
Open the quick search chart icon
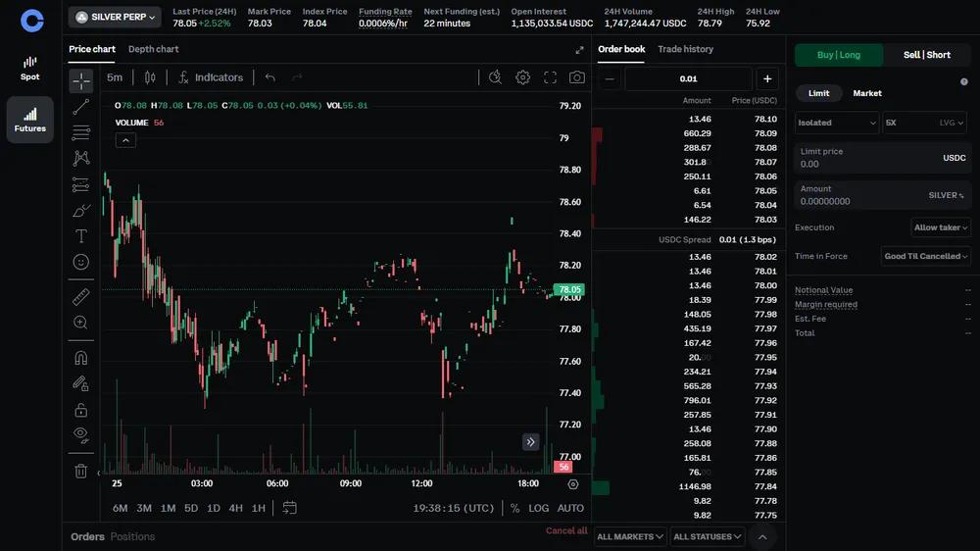pyautogui.click(x=495, y=77)
